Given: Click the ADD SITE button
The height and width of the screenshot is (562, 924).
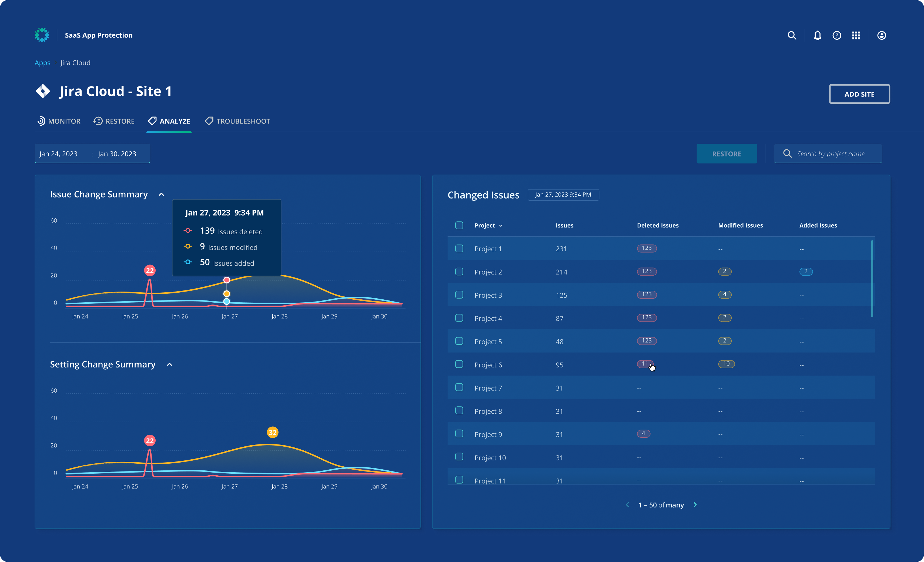Looking at the screenshot, I should pos(859,94).
